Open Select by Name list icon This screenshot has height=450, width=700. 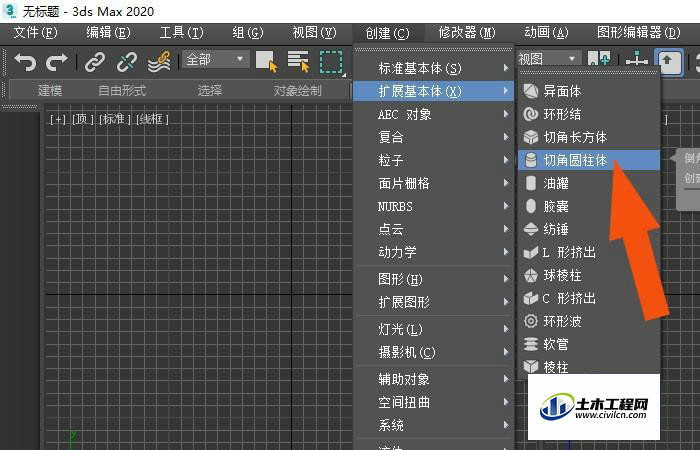click(x=298, y=61)
